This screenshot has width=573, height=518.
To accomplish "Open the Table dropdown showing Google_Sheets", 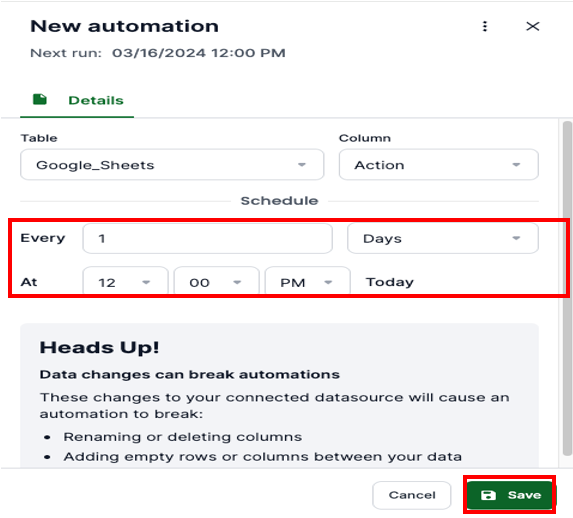I will coord(172,165).
